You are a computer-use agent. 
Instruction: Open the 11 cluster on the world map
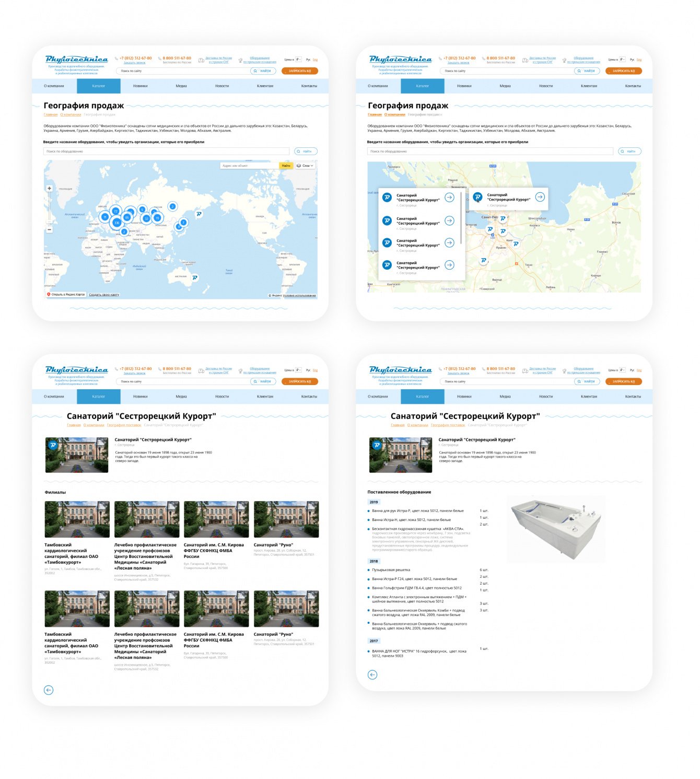104,217
